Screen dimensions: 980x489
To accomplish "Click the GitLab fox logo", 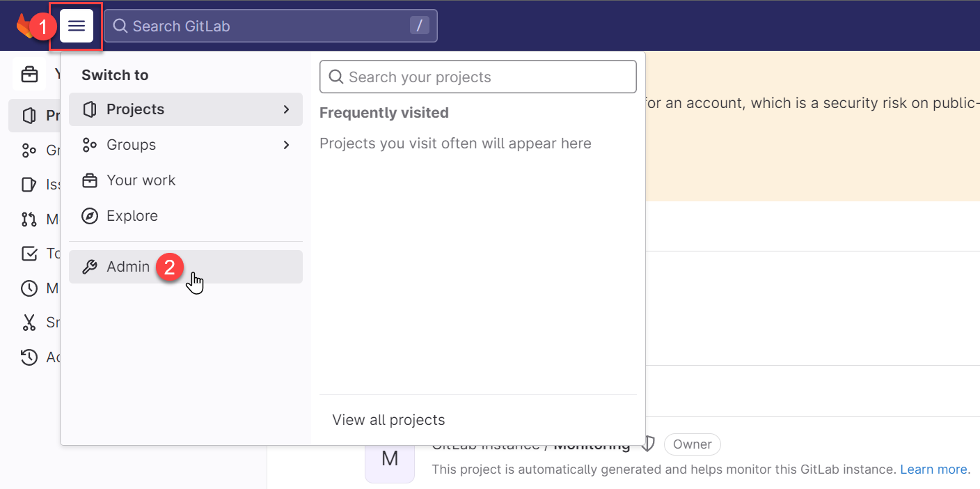I will [24, 26].
